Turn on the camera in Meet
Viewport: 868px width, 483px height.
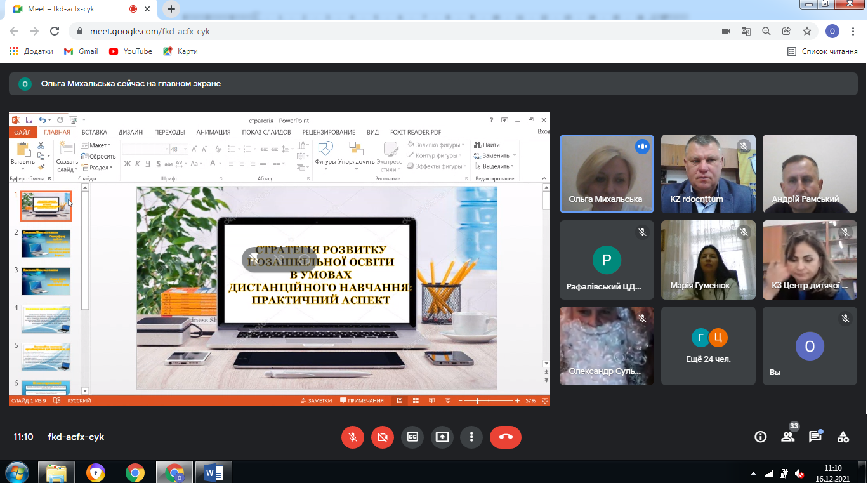click(382, 437)
